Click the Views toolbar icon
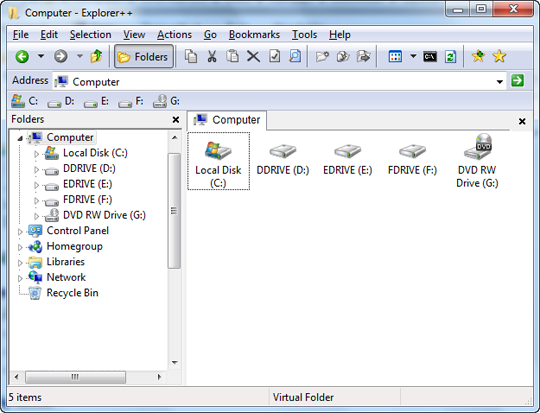 tap(395, 56)
